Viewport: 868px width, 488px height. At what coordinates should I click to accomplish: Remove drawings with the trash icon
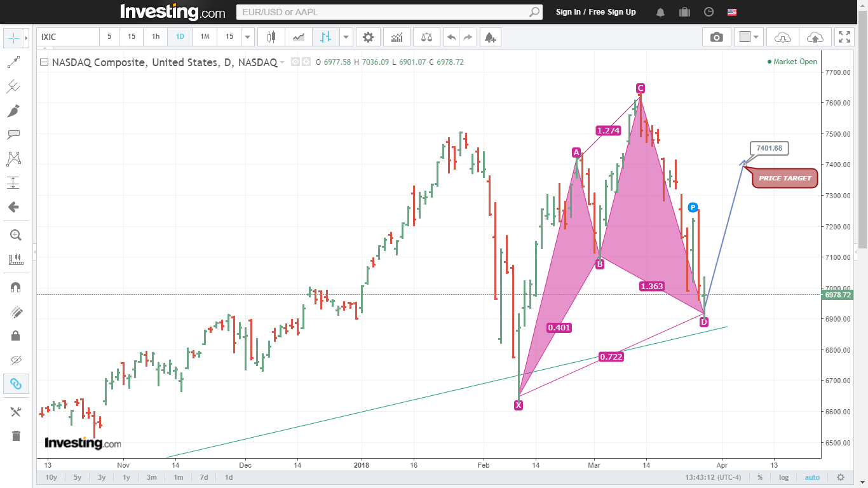pyautogui.click(x=16, y=436)
